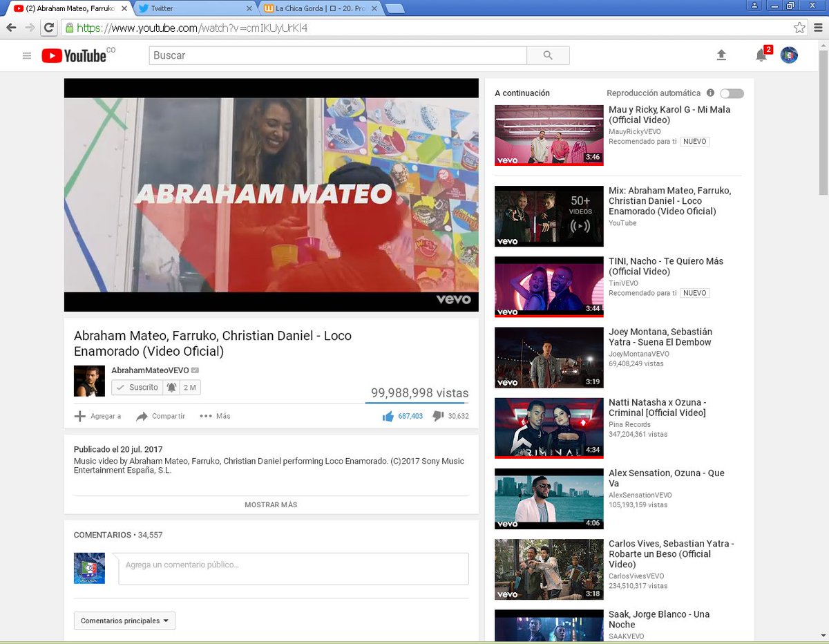Click subscription notification bell next to Suscrito

pyautogui.click(x=172, y=388)
